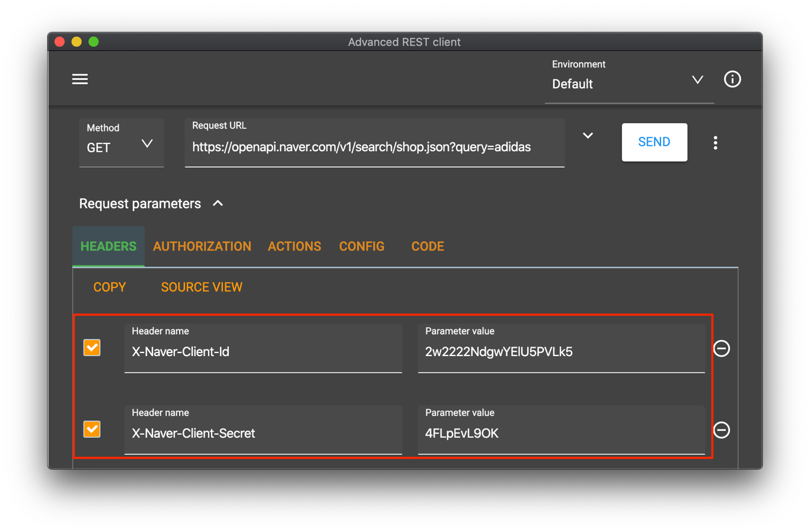Copy headers with the COPY button

pos(110,287)
